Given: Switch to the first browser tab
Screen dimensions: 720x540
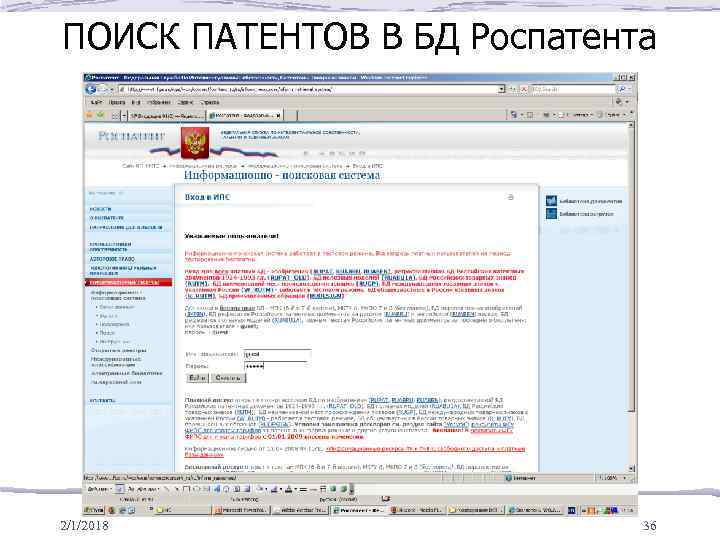Looking at the screenshot, I should pos(166,116).
